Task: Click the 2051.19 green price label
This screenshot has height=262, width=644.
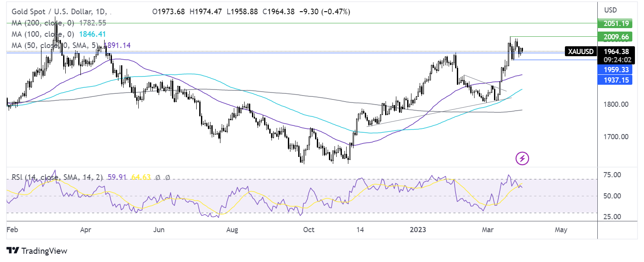Action: 614,23
